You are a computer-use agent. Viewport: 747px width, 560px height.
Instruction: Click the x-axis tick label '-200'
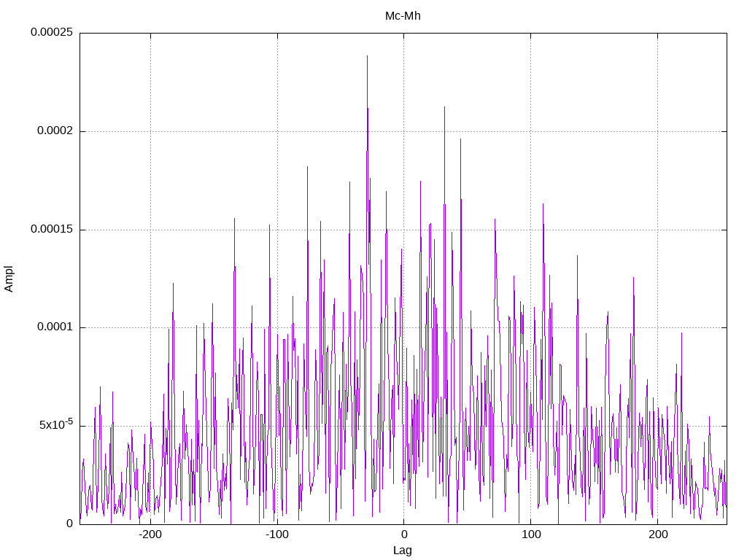150,534
